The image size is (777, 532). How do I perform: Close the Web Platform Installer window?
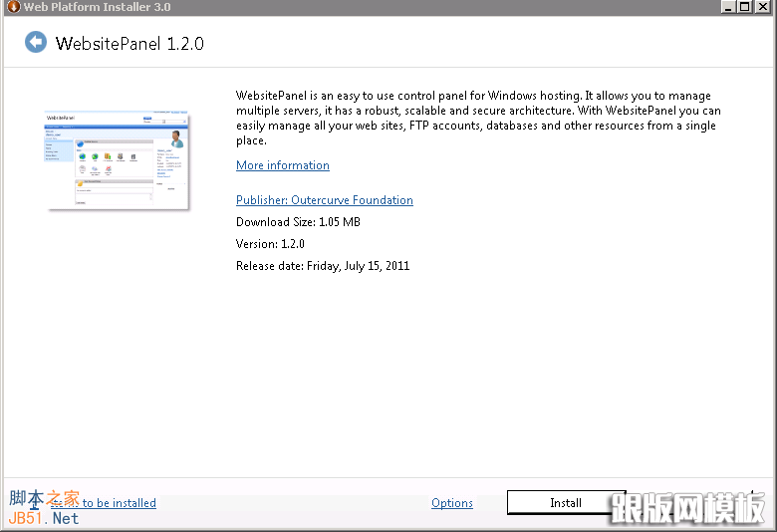(x=762, y=7)
